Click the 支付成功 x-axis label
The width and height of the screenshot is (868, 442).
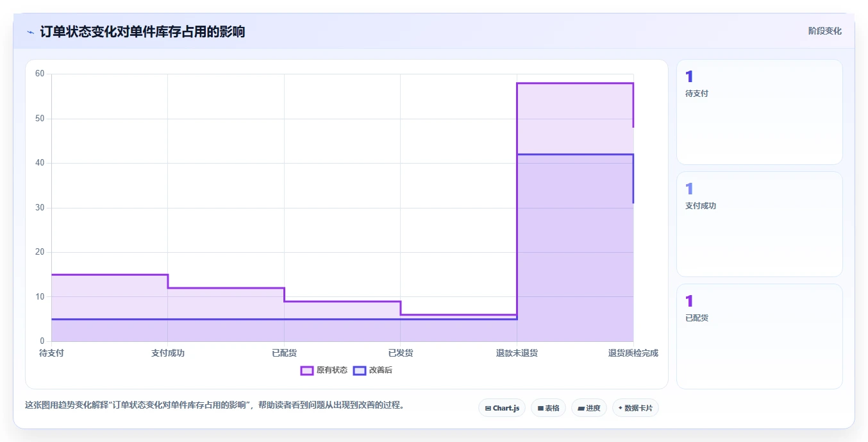point(168,353)
